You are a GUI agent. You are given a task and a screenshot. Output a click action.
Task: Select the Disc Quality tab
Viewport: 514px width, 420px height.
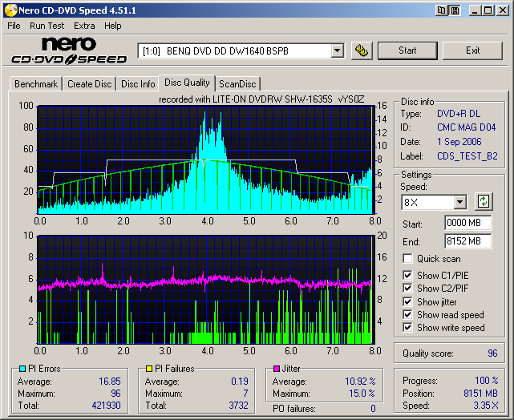187,83
